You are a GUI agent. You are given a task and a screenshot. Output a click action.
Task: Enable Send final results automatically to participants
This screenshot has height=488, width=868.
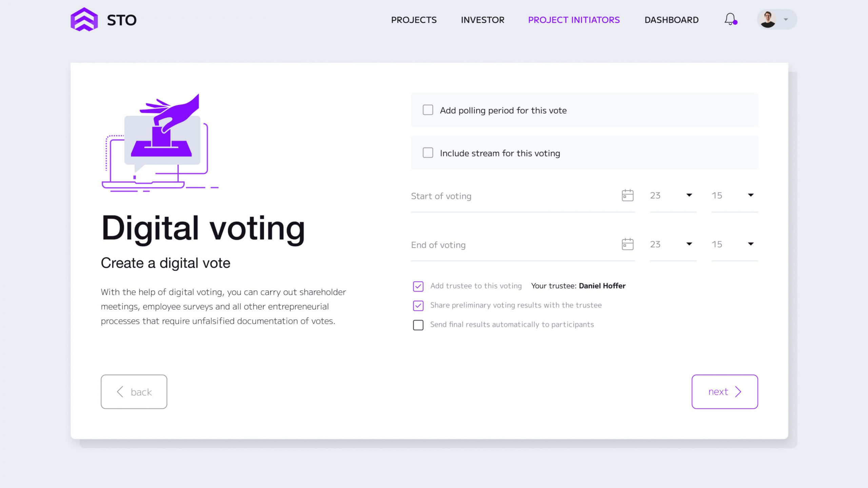[418, 325]
